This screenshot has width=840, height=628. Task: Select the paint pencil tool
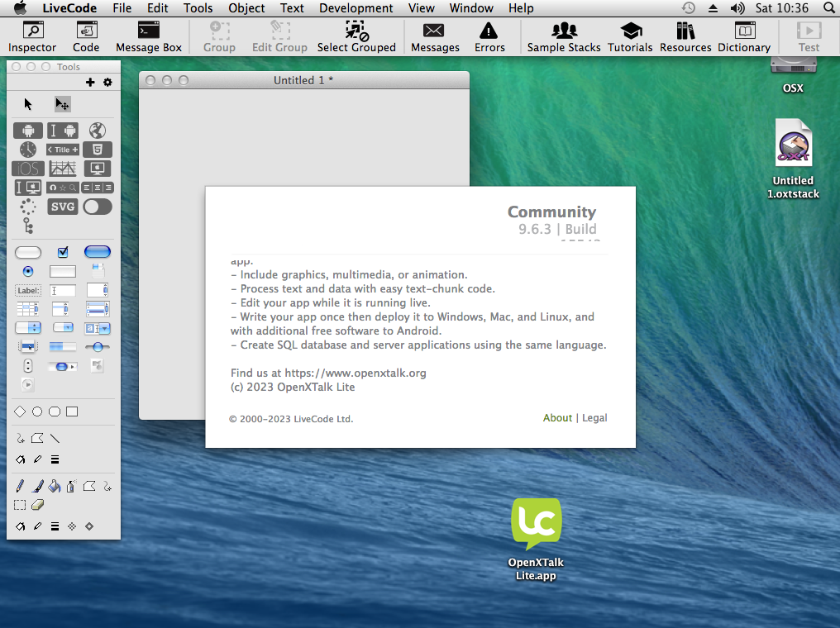pyautogui.click(x=20, y=486)
